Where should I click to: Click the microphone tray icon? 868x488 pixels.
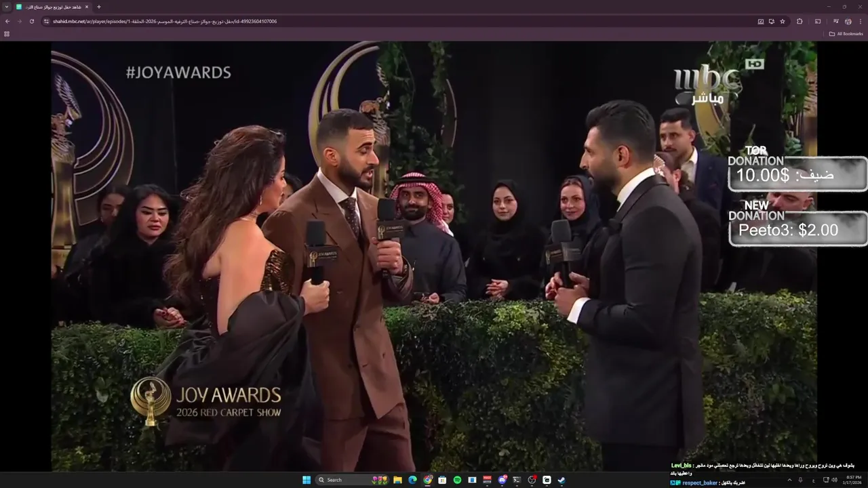click(x=800, y=480)
